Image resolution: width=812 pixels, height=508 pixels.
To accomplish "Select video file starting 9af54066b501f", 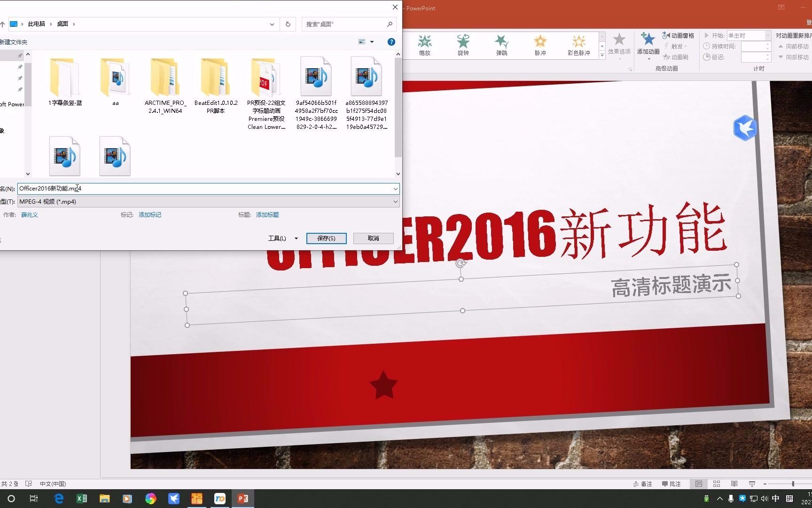I will pos(316,94).
